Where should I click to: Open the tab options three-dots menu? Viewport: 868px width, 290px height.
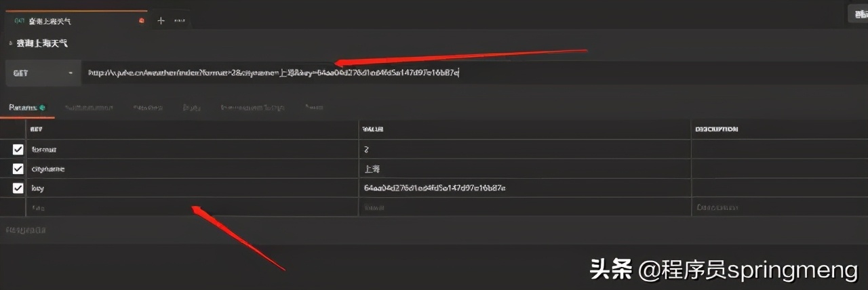pyautogui.click(x=180, y=21)
